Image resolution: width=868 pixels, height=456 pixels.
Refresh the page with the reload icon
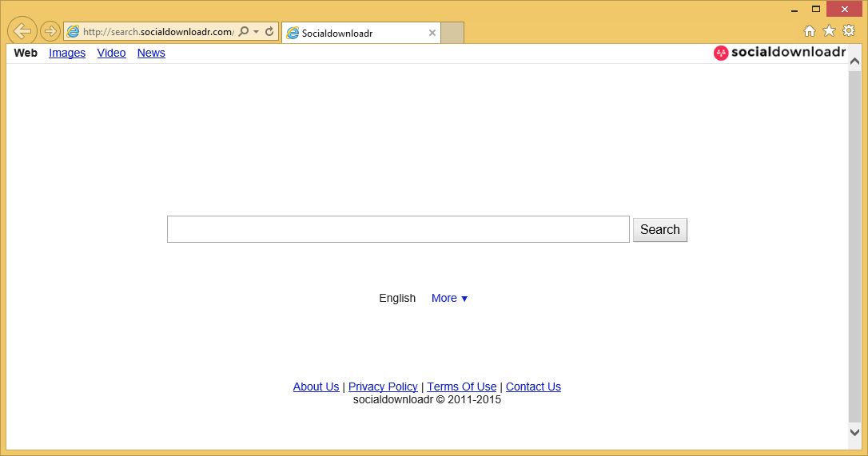pos(269,31)
